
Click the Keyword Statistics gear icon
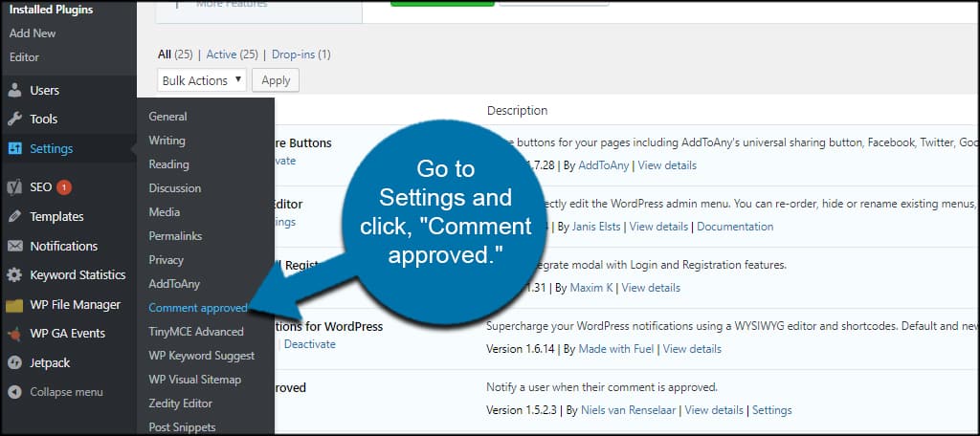click(x=15, y=275)
